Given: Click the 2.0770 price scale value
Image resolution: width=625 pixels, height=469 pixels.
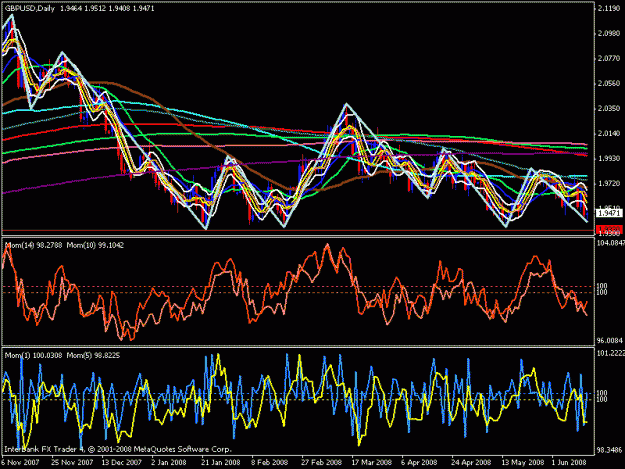Looking at the screenshot, I should (x=609, y=59).
